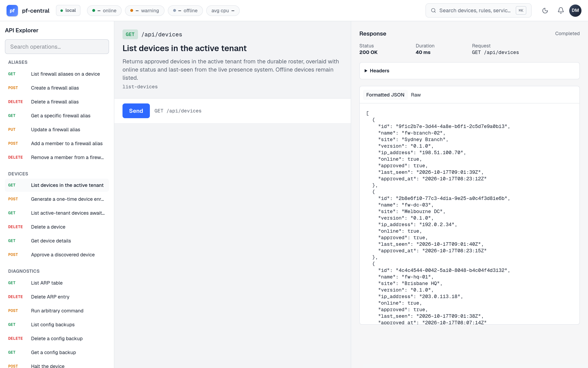Open Delete a firewall alias operation
This screenshot has height=368, width=588.
click(x=57, y=102)
